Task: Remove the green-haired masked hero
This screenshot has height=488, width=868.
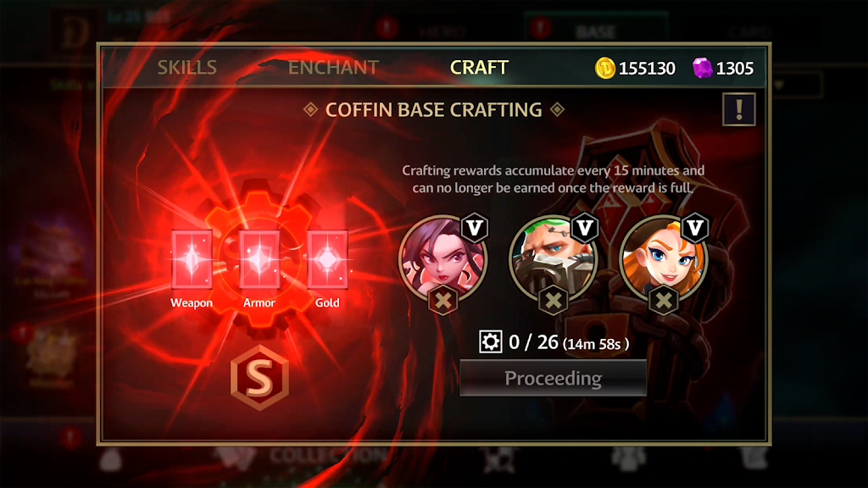Action: tap(553, 301)
